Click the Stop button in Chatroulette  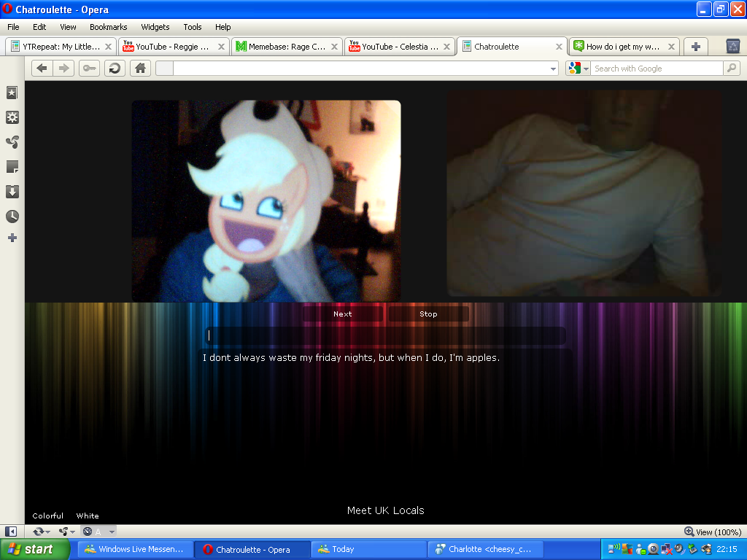click(x=428, y=314)
